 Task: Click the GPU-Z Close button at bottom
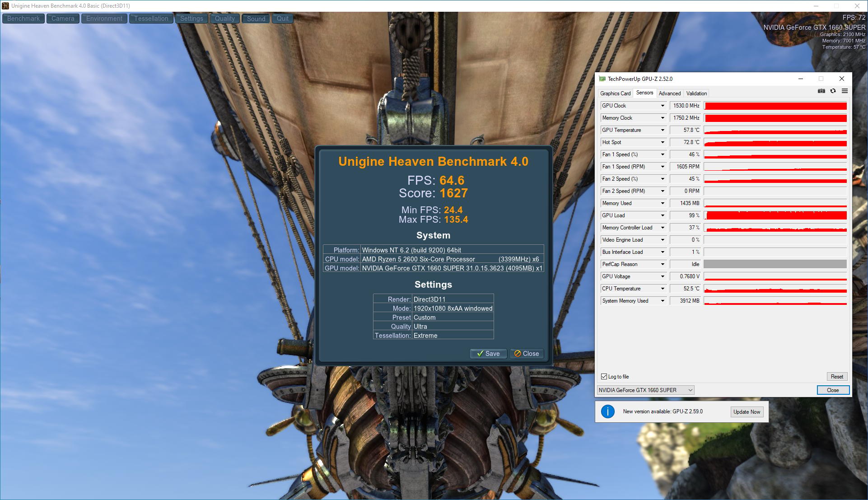point(833,390)
